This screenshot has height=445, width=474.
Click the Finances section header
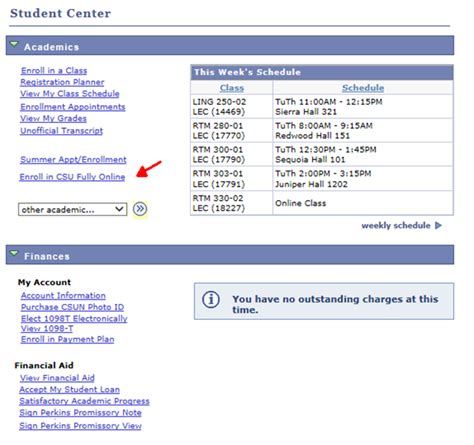point(230,255)
